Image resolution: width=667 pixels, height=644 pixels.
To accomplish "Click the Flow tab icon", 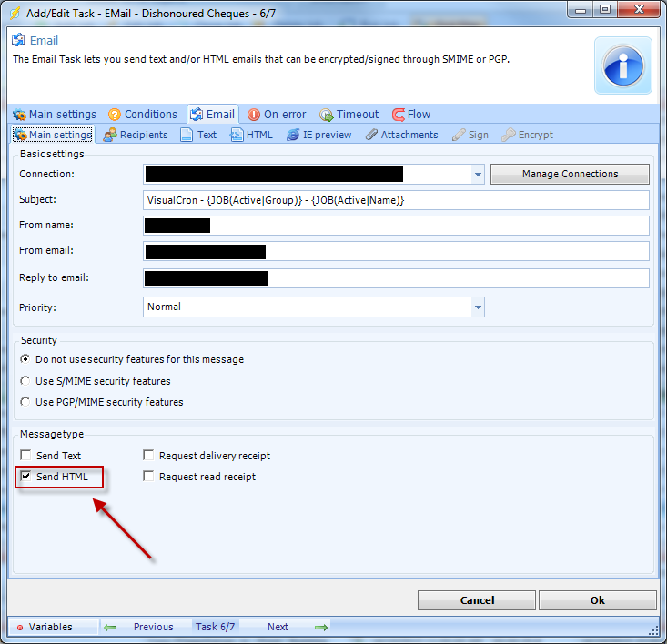I will pos(399,115).
